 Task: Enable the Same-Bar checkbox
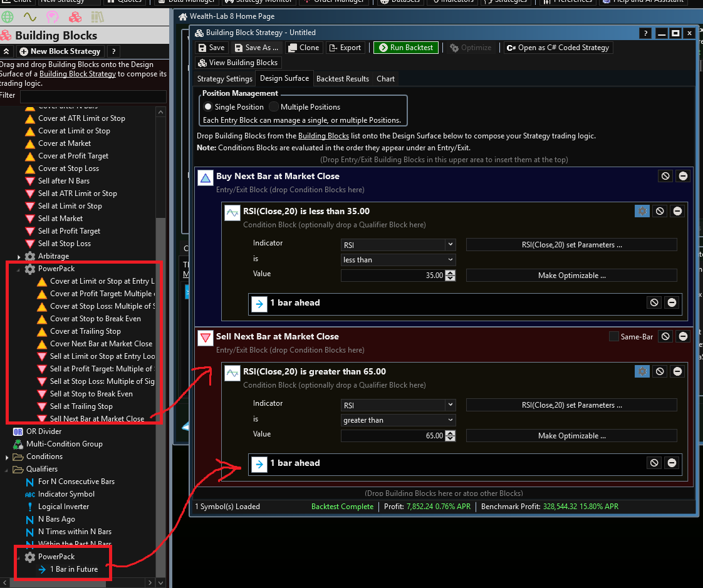tap(614, 337)
